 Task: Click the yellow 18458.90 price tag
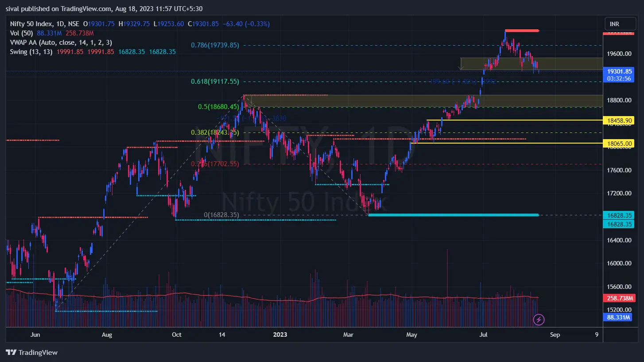(x=619, y=120)
